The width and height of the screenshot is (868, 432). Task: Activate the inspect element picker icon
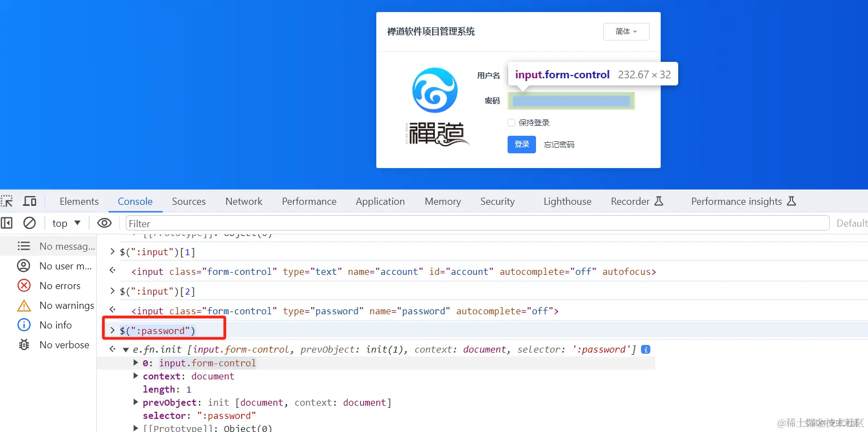click(7, 201)
